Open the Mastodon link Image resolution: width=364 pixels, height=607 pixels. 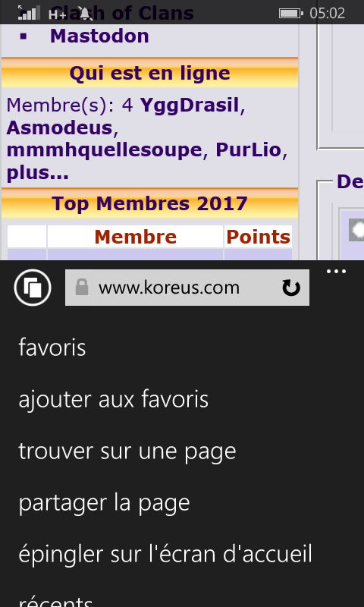pos(99,36)
